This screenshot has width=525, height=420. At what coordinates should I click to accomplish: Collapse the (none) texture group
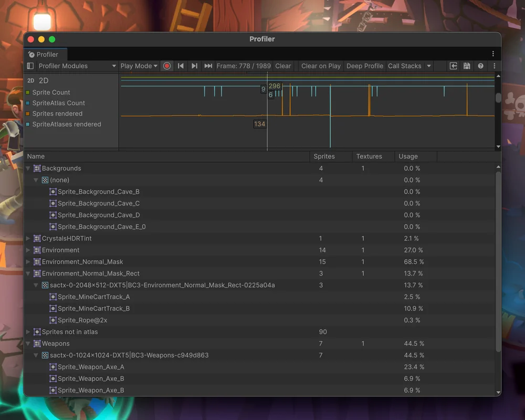tap(36, 180)
